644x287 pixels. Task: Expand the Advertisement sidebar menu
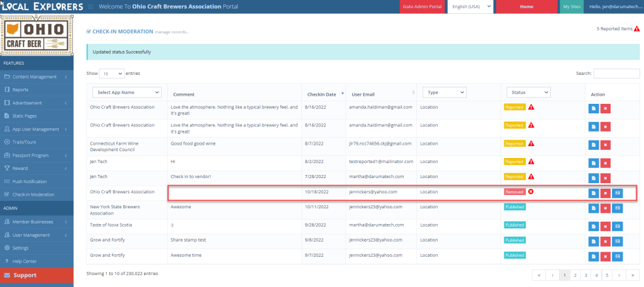pyautogui.click(x=37, y=103)
